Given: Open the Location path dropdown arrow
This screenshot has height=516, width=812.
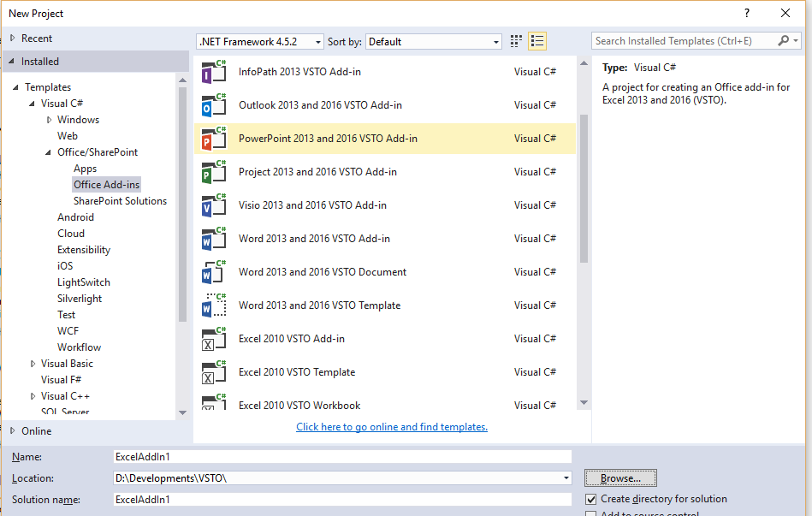Looking at the screenshot, I should 566,478.
